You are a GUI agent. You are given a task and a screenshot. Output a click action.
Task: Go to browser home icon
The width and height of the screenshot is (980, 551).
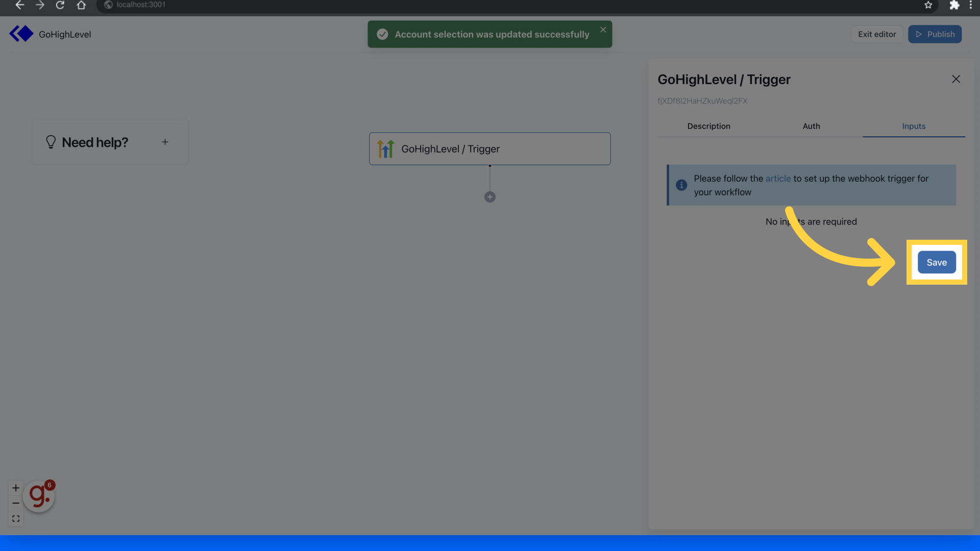81,5
